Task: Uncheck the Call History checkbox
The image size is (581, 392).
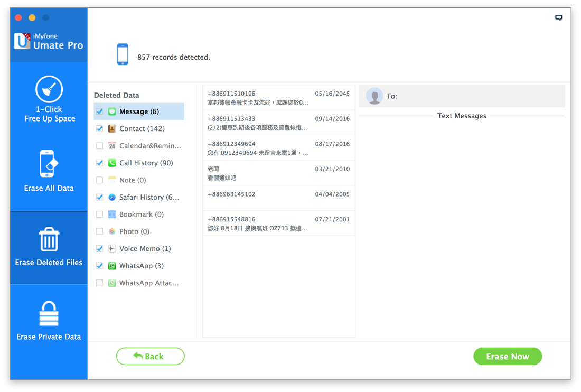Action: [x=99, y=163]
